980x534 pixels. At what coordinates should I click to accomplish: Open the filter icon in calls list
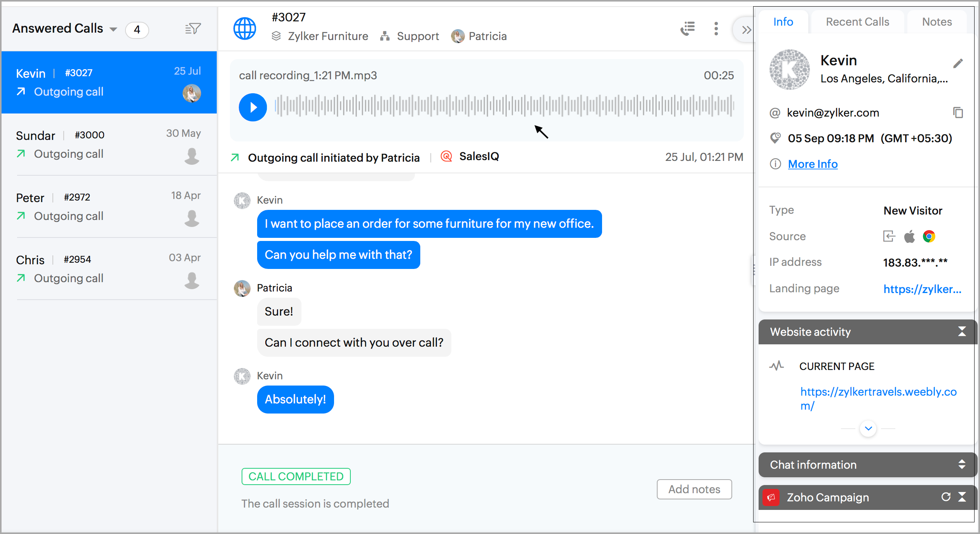point(193,29)
